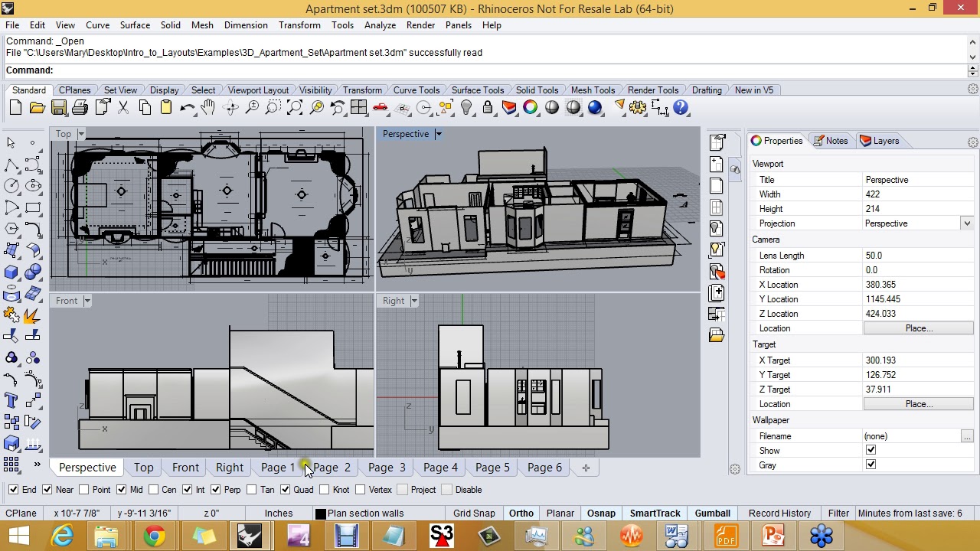Click Place button for target location
Image resolution: width=980 pixels, height=551 pixels.
pyautogui.click(x=918, y=404)
